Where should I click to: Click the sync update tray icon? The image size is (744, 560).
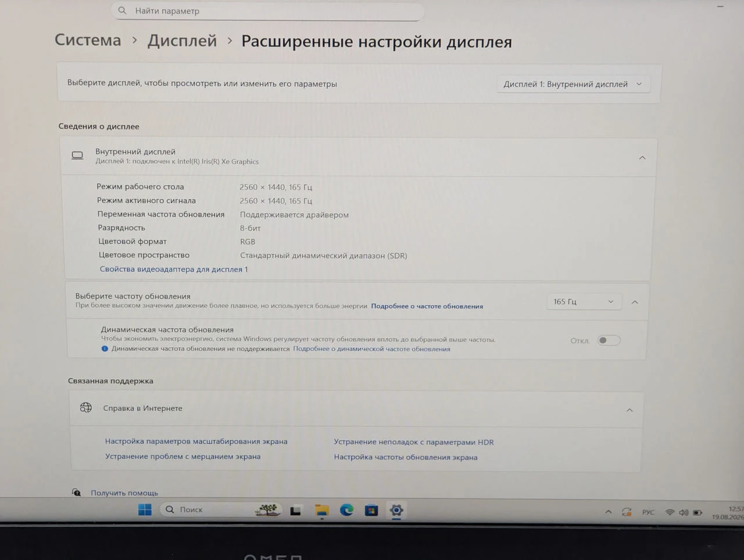pyautogui.click(x=627, y=512)
